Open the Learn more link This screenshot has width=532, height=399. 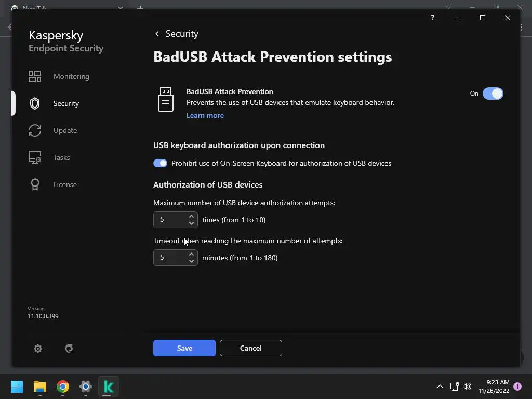point(205,115)
